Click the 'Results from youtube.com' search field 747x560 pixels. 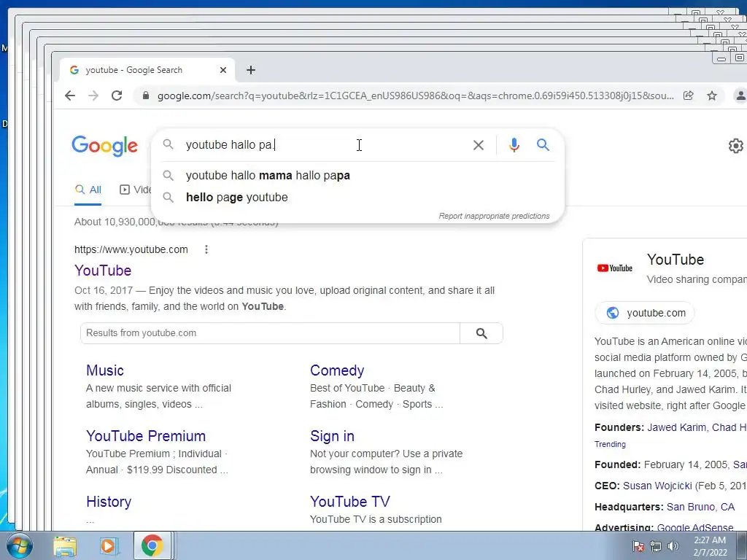click(x=270, y=333)
